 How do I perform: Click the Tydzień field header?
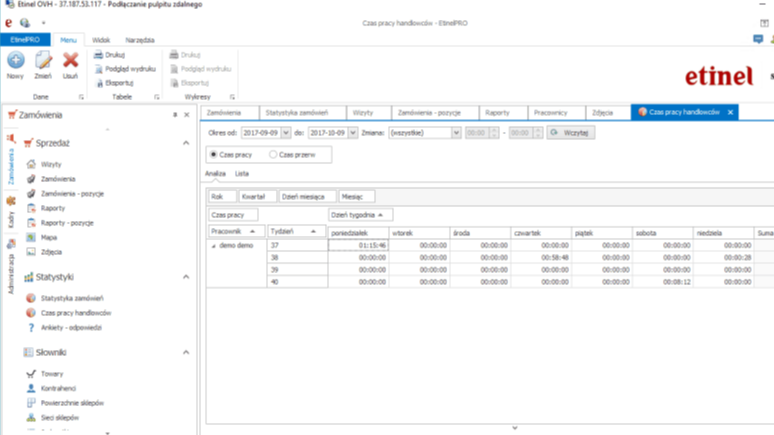[296, 231]
